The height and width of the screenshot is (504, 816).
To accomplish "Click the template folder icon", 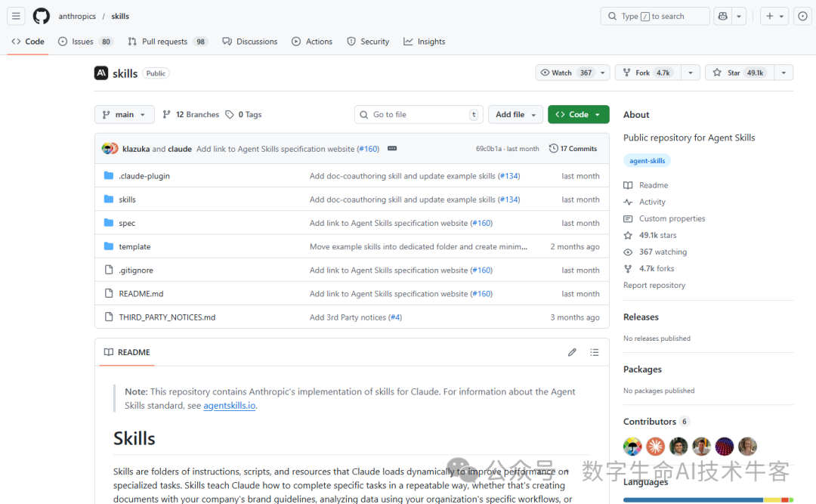I will [108, 246].
